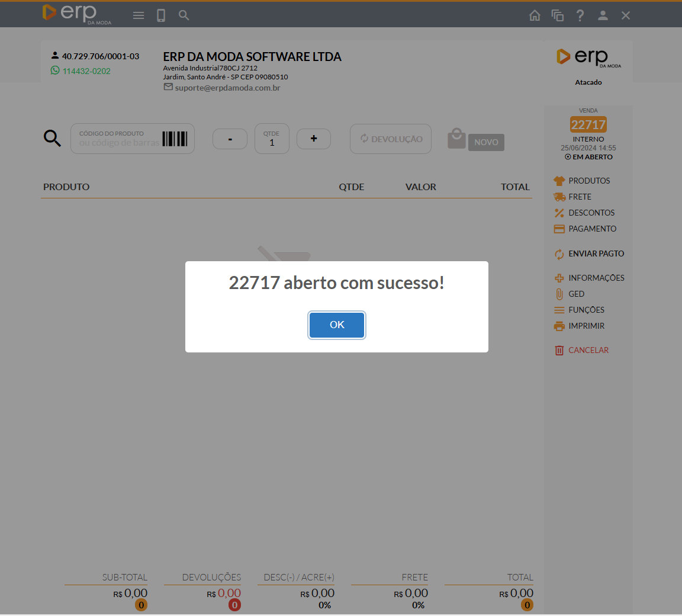This screenshot has height=616, width=682.
Task: Open the windows stack icon
Action: pos(557,15)
